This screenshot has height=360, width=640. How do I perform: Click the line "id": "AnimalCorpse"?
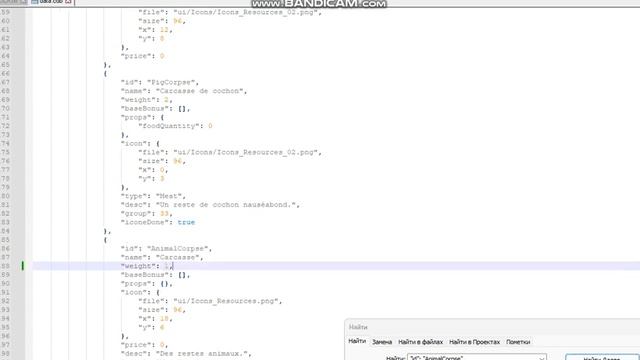(166, 249)
